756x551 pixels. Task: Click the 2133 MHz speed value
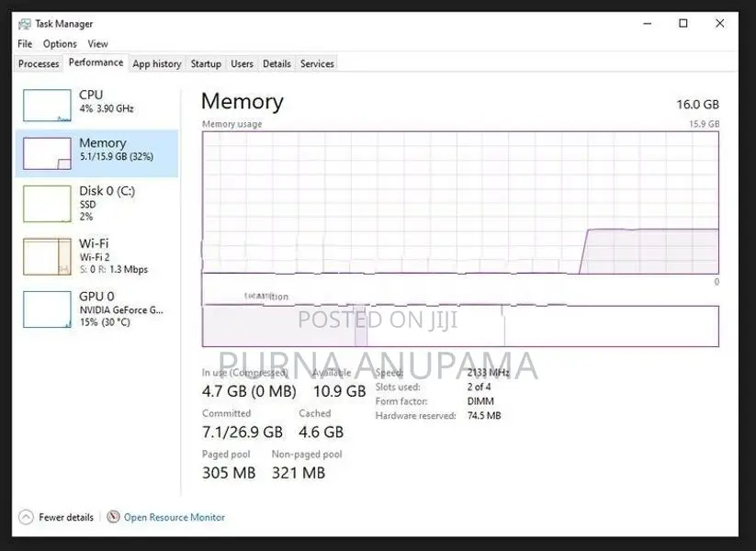click(x=488, y=372)
